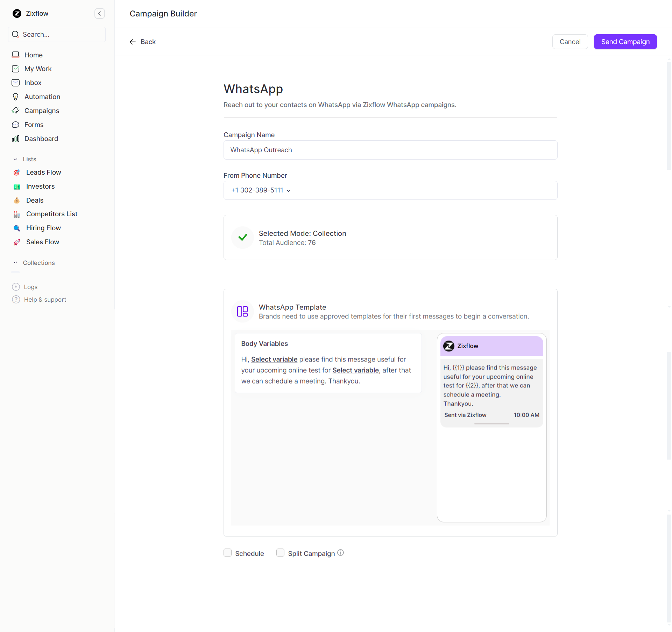The height and width of the screenshot is (632, 672).
Task: Collapse the Collections section
Action: [x=15, y=263]
